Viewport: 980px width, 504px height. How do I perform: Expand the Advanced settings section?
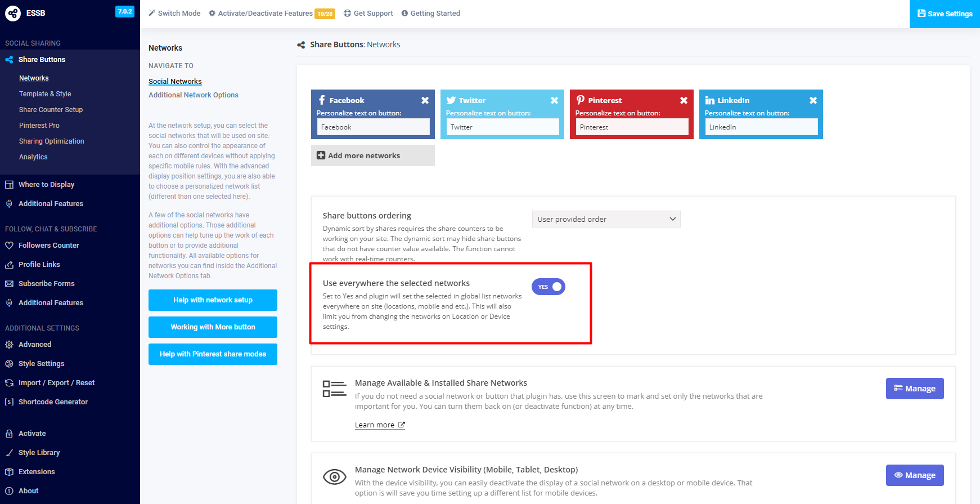(35, 345)
